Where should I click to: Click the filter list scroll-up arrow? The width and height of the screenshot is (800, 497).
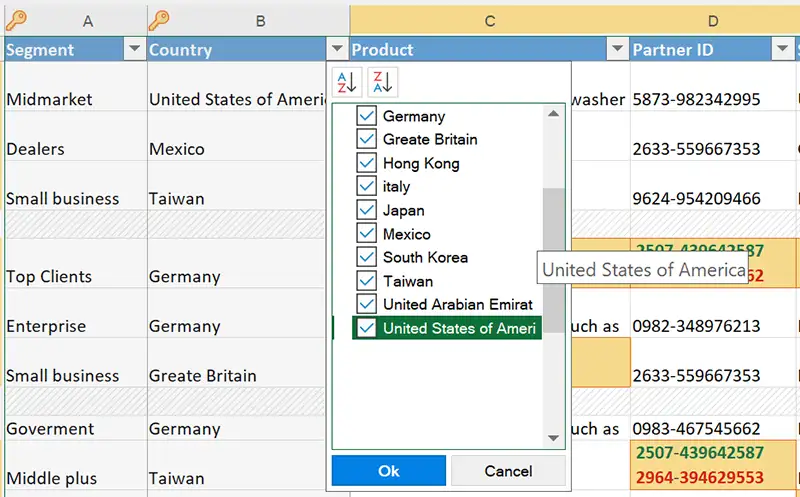[554, 114]
